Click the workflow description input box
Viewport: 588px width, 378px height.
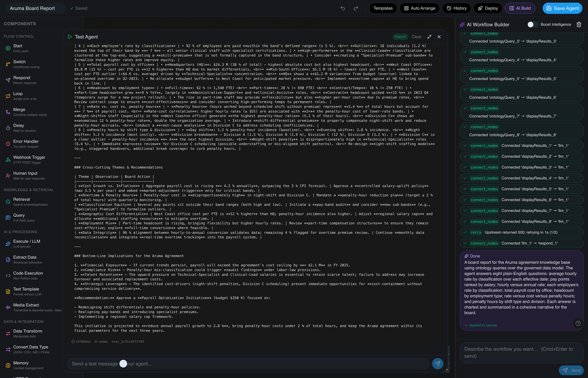point(521,353)
